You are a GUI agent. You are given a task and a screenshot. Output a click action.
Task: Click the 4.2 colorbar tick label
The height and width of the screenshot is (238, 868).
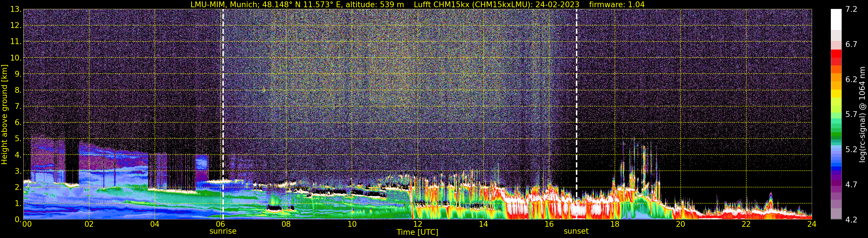pos(851,220)
